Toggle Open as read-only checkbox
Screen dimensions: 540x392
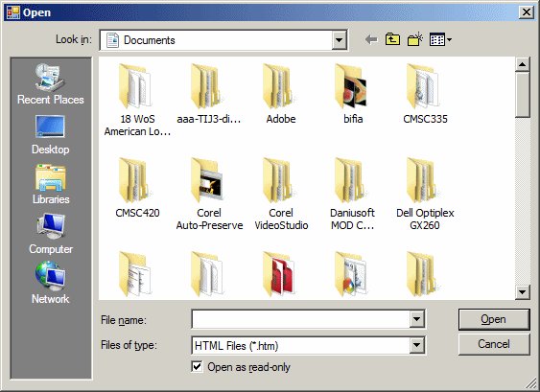[x=197, y=366]
